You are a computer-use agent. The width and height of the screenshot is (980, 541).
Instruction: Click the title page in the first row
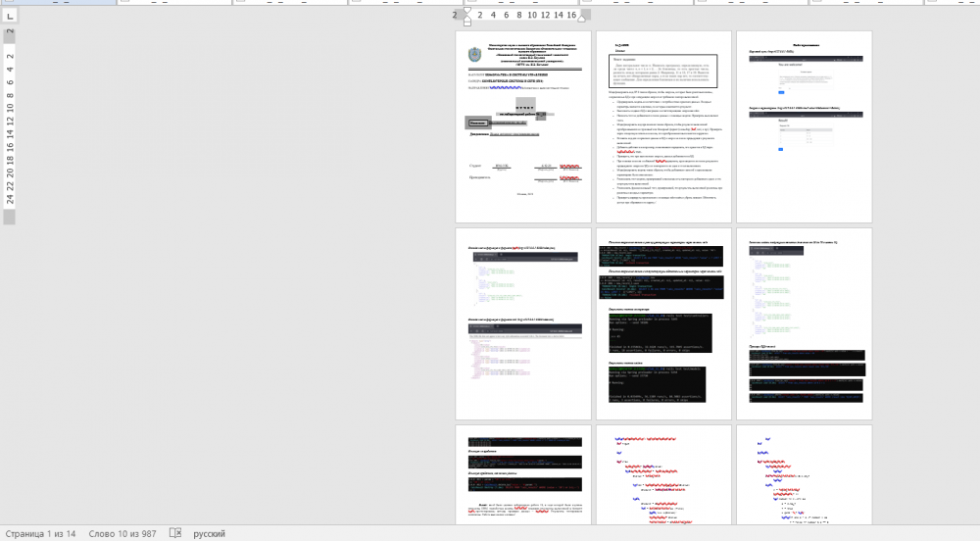pos(523,127)
